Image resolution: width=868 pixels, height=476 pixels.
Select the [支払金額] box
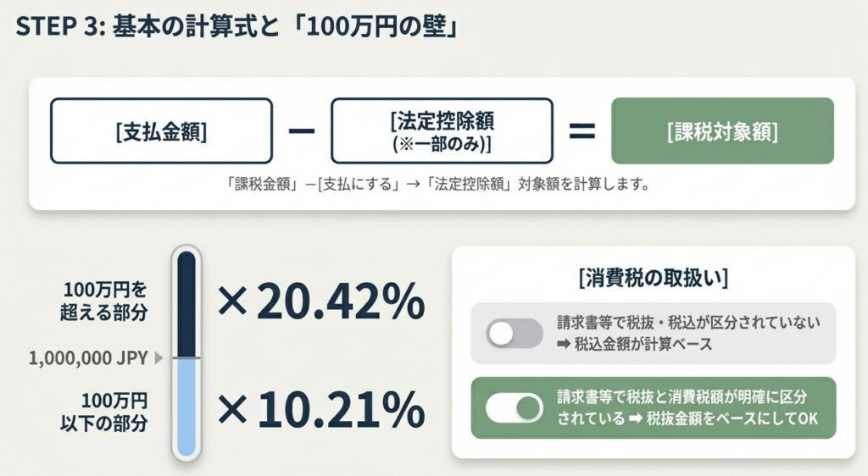(x=161, y=131)
